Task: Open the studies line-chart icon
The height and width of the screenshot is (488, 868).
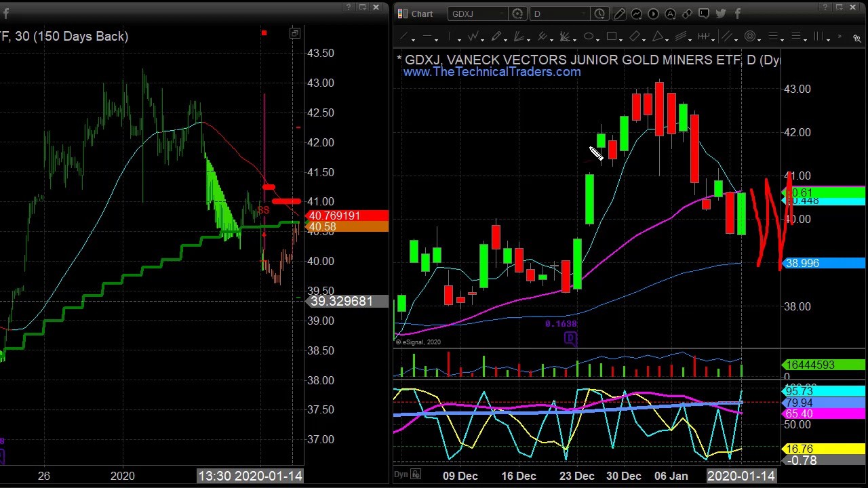Action: (x=636, y=14)
